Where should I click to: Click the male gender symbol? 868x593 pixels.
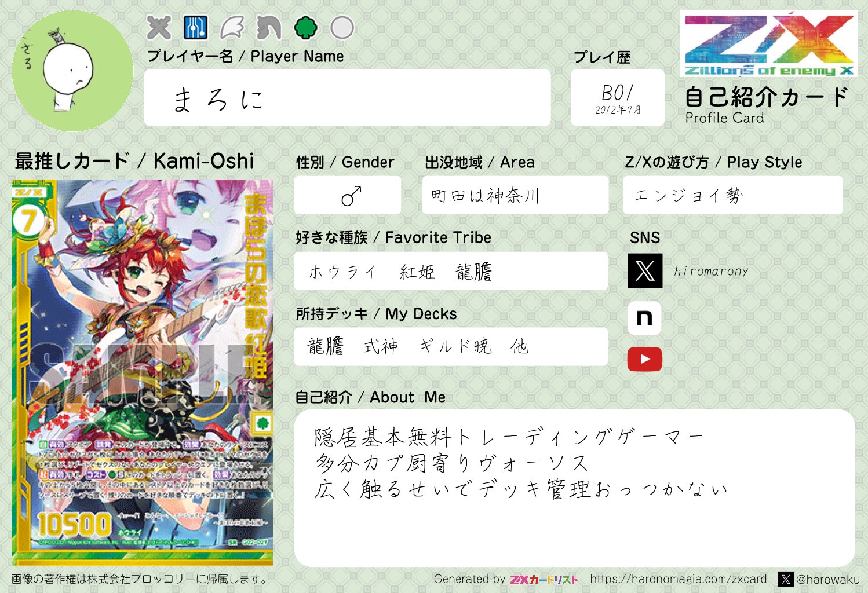[351, 196]
